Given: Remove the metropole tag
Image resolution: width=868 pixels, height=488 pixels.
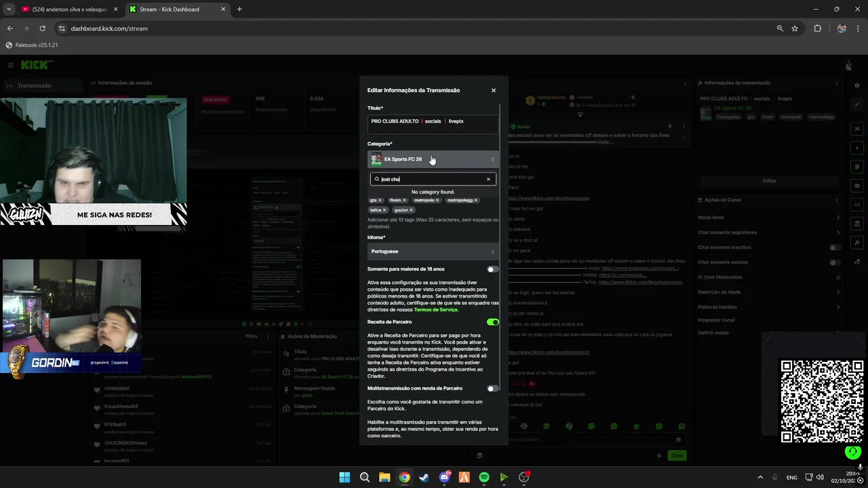Looking at the screenshot, I should click(x=437, y=200).
